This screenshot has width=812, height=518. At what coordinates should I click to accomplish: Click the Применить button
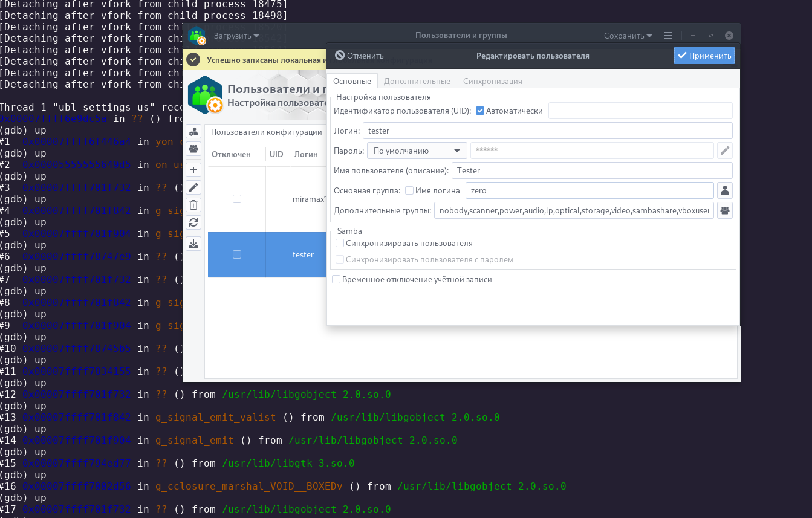coord(704,56)
